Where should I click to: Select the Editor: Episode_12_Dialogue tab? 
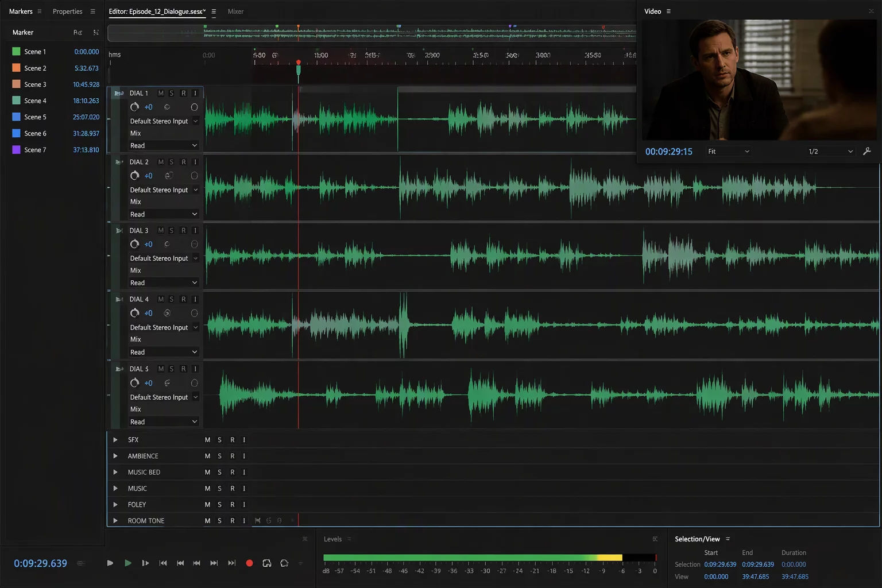pos(157,11)
